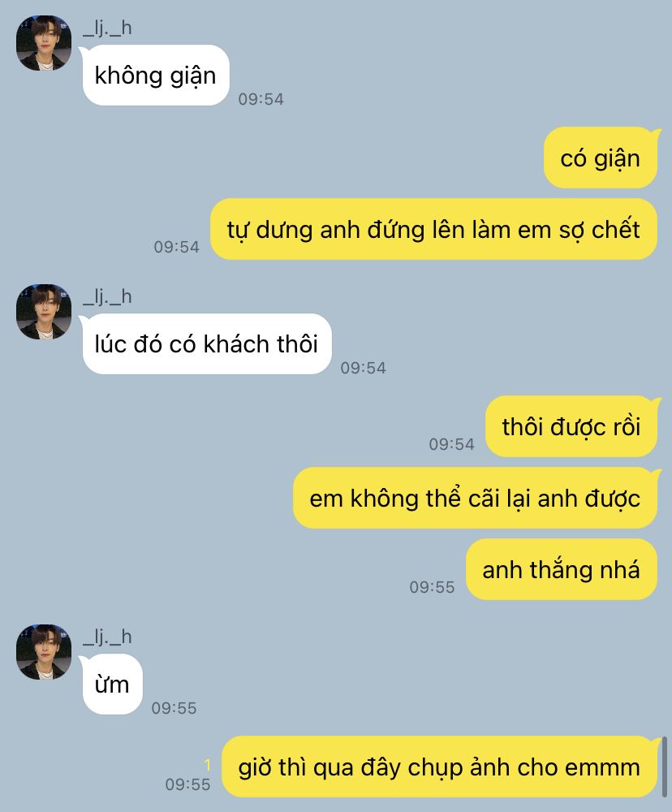672x812 pixels.
Task: Tap the 09:54 timestamp beside "thôi được rồi"
Action: [x=451, y=444]
